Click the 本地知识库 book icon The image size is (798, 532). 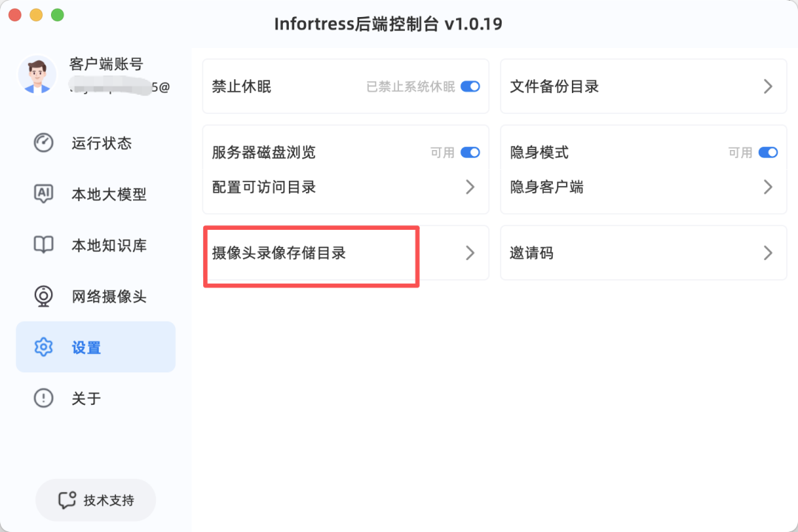[44, 245]
